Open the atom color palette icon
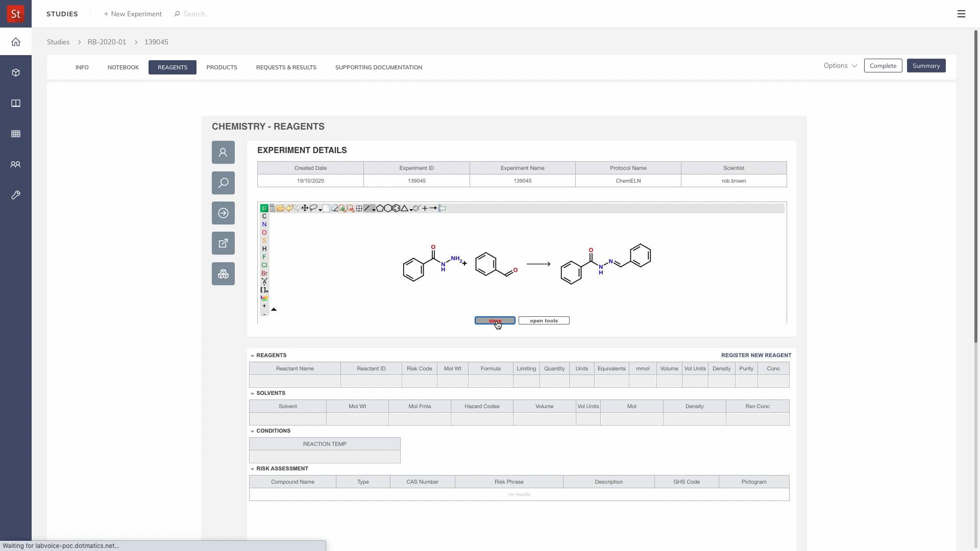Screen dimensions: 980x551 point(264,298)
